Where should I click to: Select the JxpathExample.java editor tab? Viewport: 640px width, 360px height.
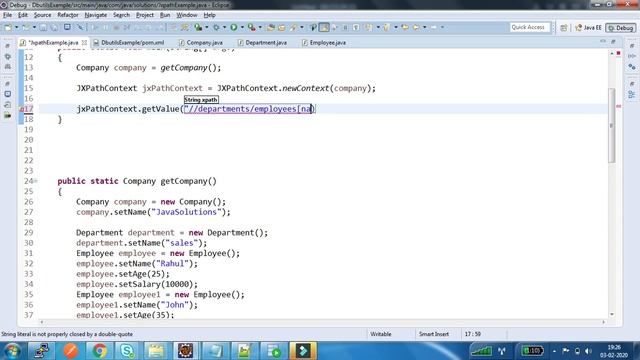click(x=53, y=42)
